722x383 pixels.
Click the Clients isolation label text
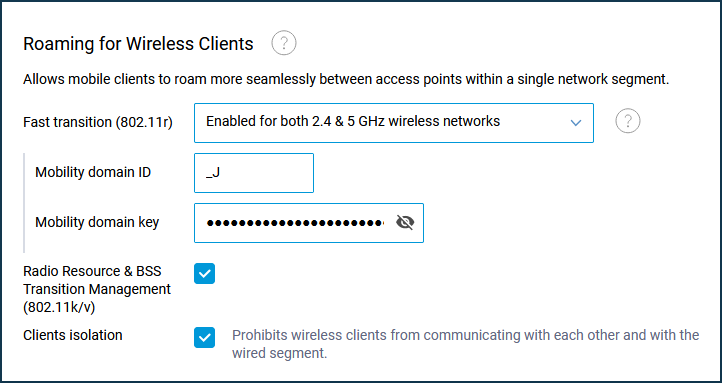click(73, 335)
